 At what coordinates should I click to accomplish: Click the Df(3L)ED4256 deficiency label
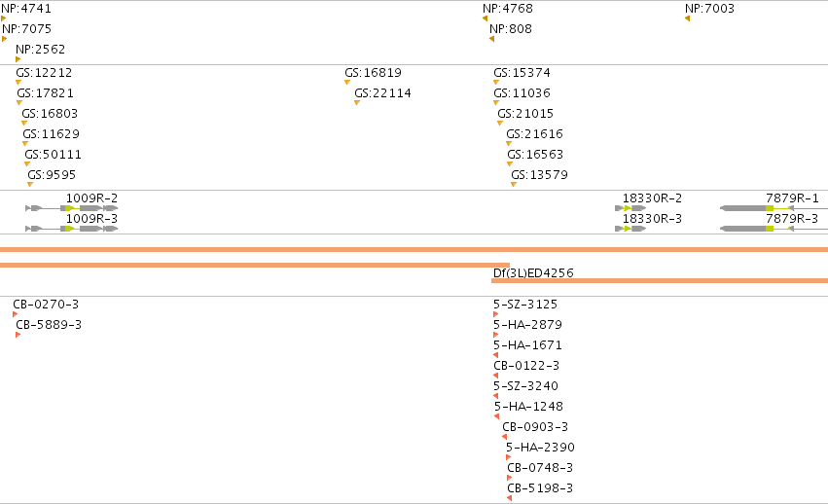pyautogui.click(x=533, y=273)
